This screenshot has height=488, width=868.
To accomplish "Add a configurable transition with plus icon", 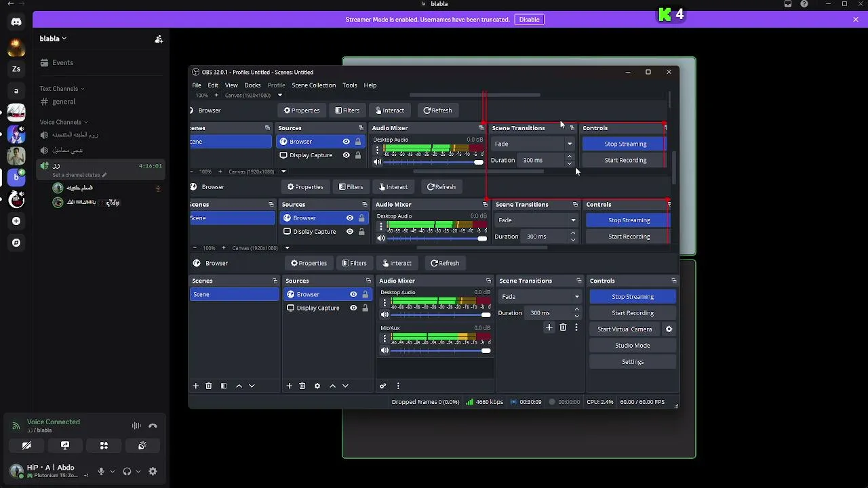I will 549,327.
